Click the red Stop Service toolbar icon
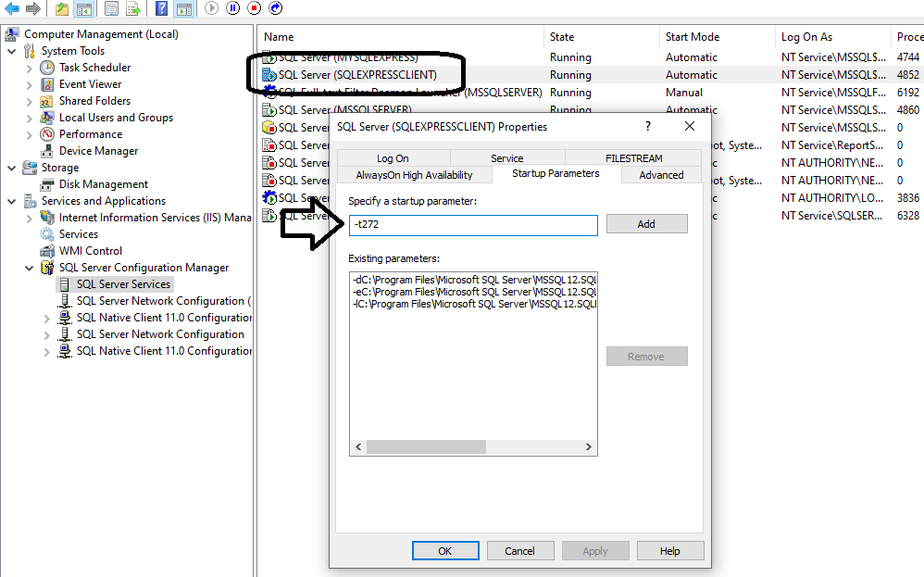This screenshot has width=924, height=577. click(254, 8)
